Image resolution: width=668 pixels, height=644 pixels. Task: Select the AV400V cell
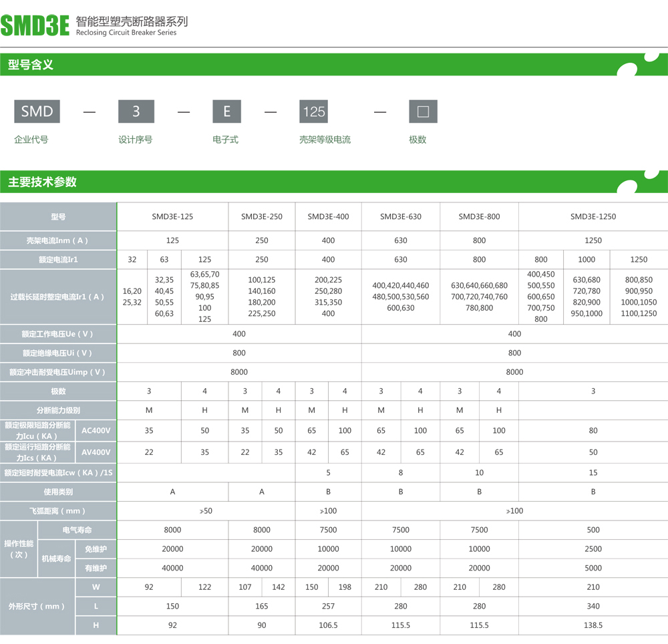pyautogui.click(x=96, y=452)
